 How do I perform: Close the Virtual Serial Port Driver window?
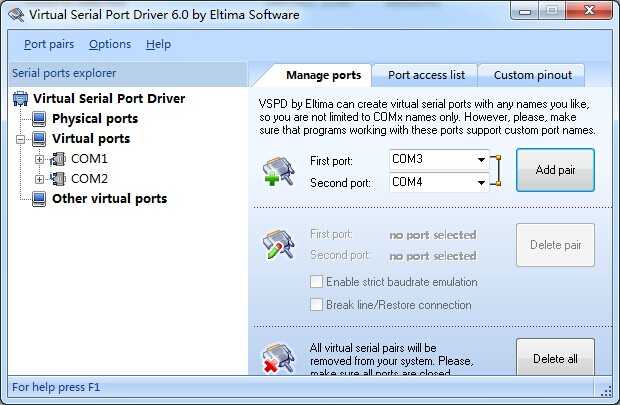click(589, 11)
